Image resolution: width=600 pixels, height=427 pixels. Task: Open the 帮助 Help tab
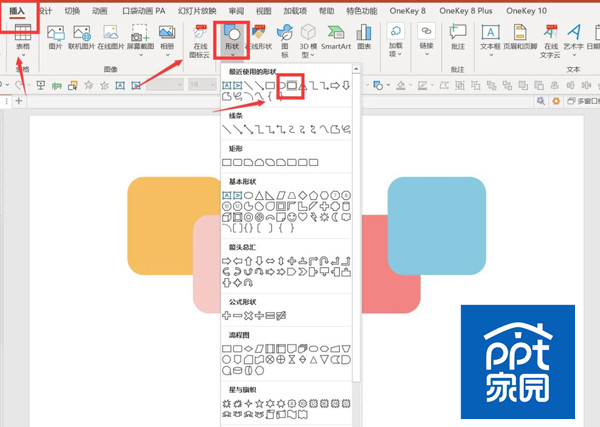(x=326, y=11)
